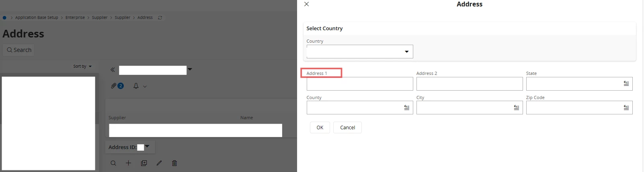644x172 pixels.
Task: Open the notifications bell icon
Action: [x=136, y=86]
